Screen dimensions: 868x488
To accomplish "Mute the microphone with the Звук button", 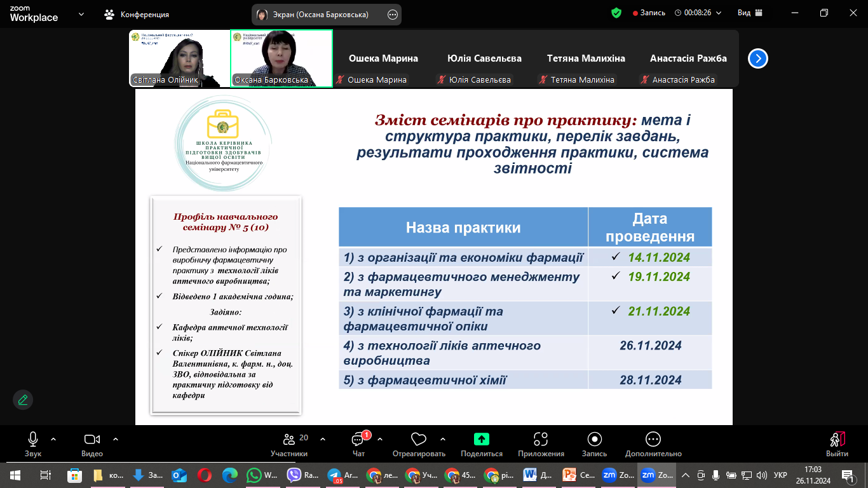I will coord(33,444).
